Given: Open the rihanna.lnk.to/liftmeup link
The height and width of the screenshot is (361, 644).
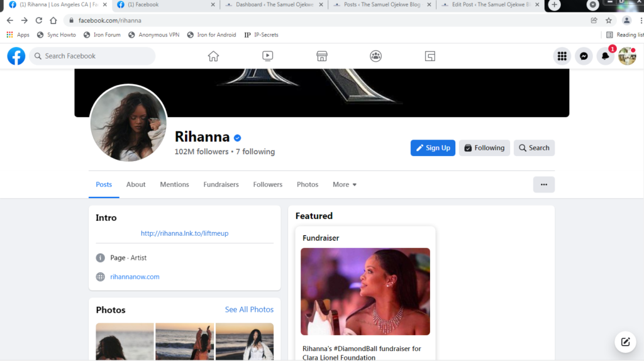Looking at the screenshot, I should (x=184, y=233).
